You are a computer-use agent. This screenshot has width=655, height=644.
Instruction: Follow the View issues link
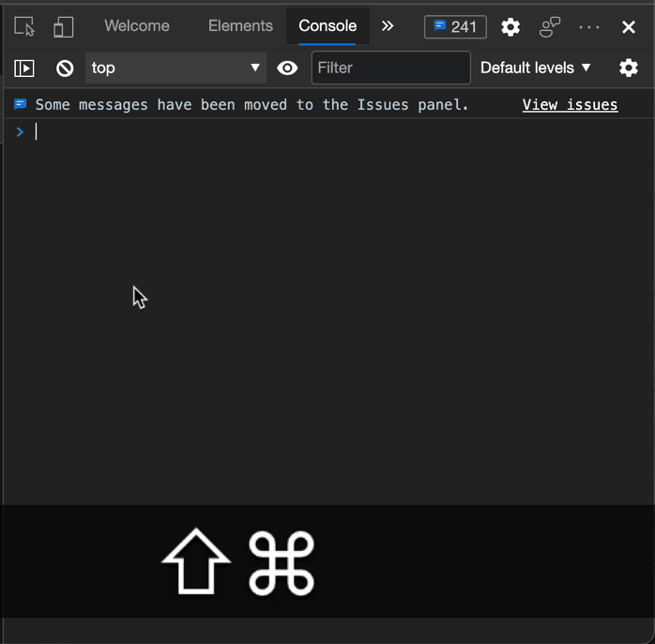point(571,104)
